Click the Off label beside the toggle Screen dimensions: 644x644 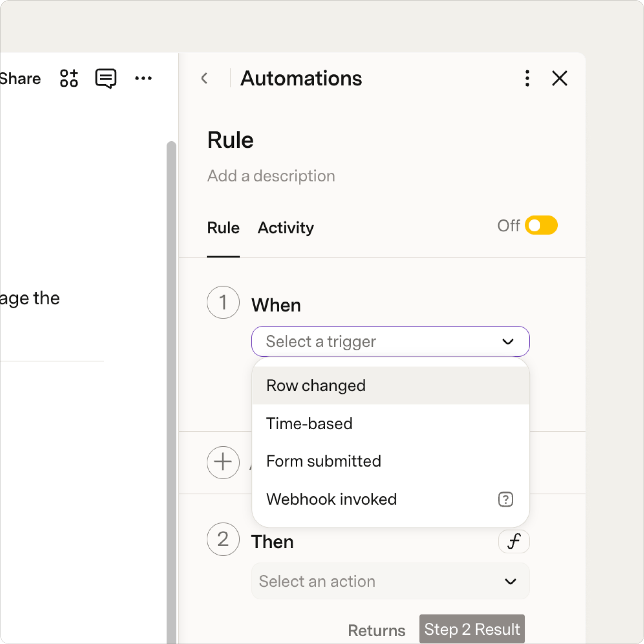(x=508, y=226)
